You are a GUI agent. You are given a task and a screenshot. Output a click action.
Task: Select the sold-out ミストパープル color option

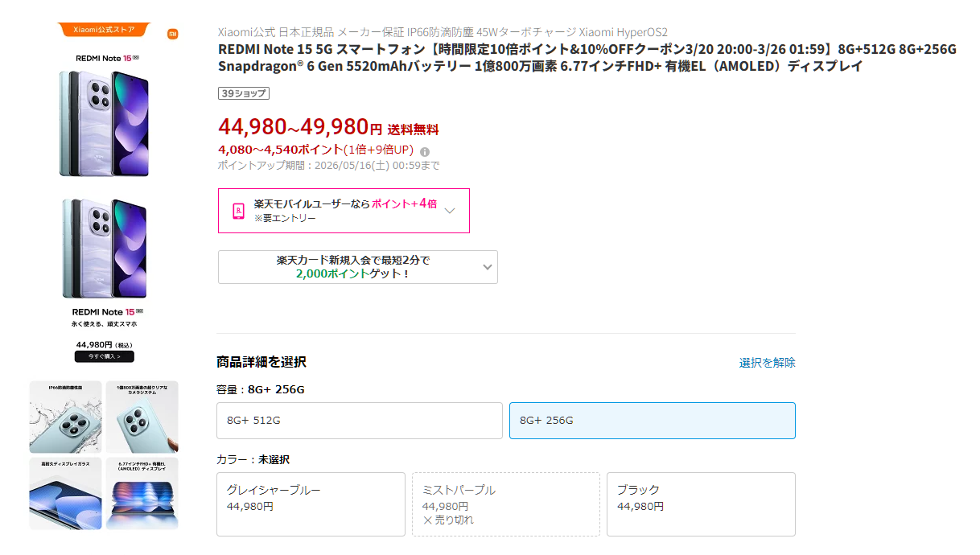[x=505, y=504]
